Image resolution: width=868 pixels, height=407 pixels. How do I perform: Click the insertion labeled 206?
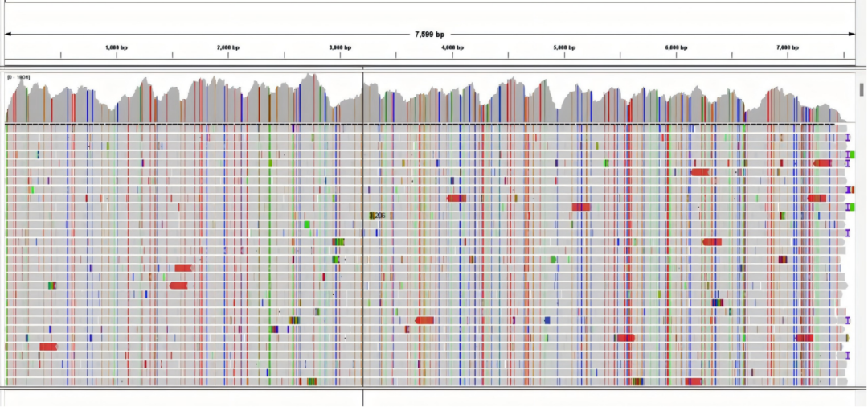[x=377, y=216]
